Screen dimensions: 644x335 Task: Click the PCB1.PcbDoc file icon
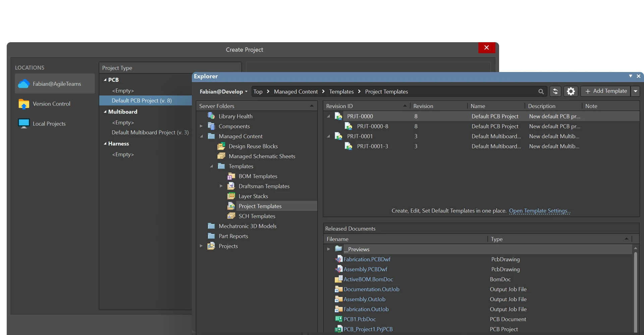[339, 319]
